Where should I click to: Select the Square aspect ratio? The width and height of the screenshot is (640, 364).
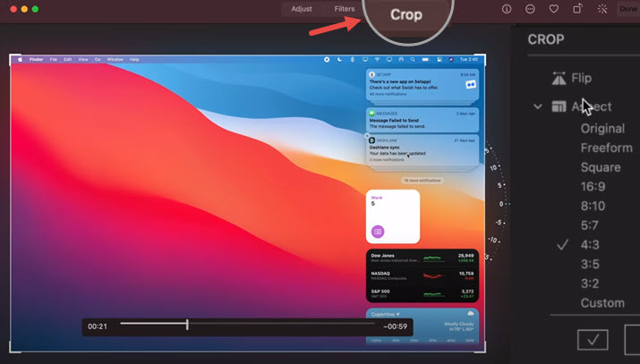pos(601,167)
